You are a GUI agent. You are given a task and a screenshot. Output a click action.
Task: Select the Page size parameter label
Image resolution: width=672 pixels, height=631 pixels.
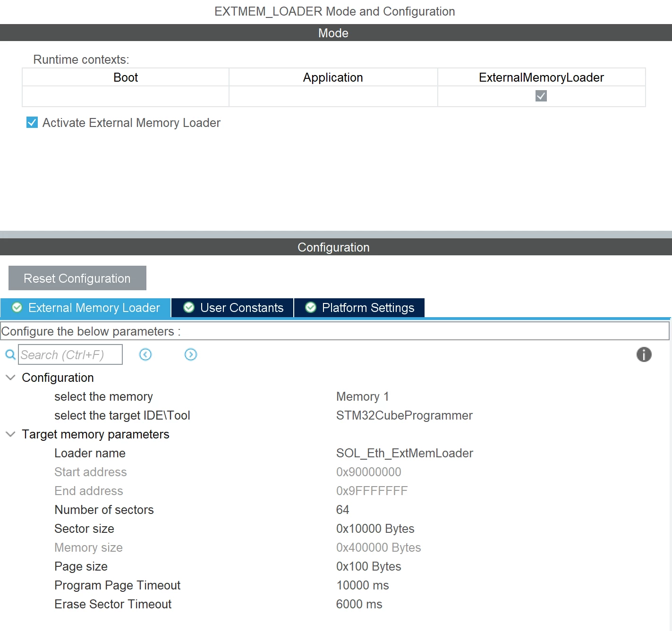pyautogui.click(x=81, y=566)
